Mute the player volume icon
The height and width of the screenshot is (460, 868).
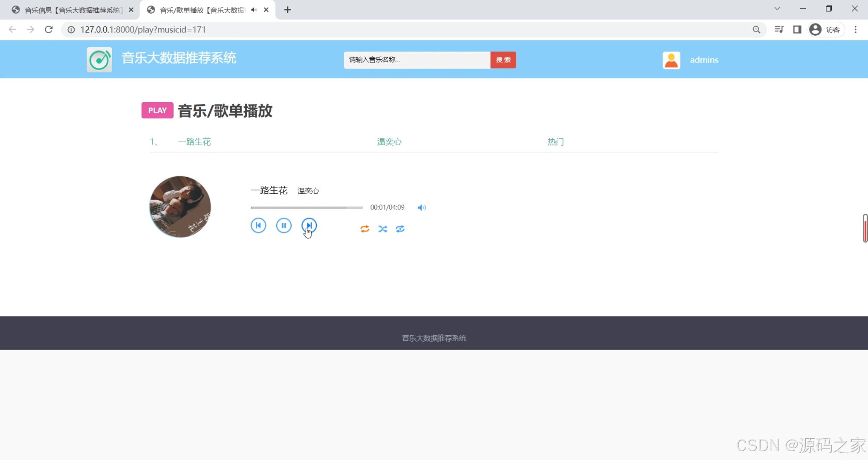pos(422,207)
